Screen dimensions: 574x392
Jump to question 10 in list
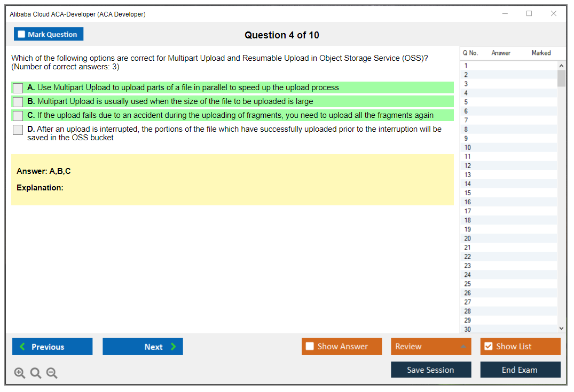click(468, 147)
